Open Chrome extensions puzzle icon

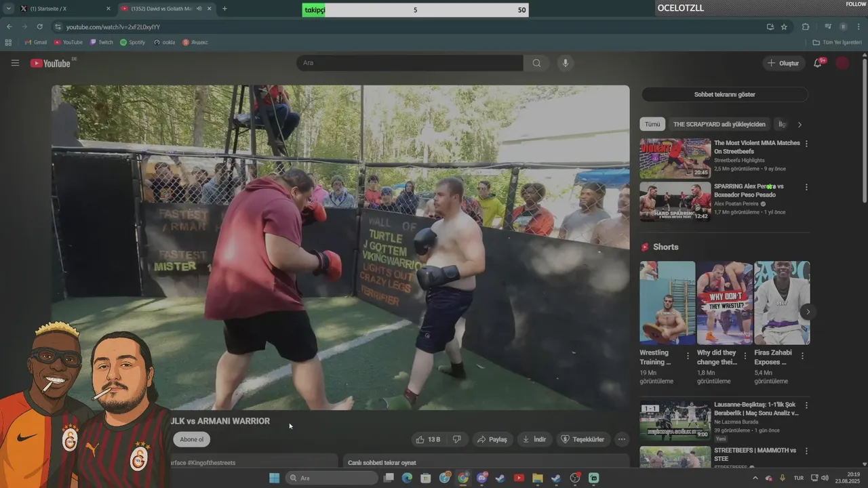pos(806,26)
